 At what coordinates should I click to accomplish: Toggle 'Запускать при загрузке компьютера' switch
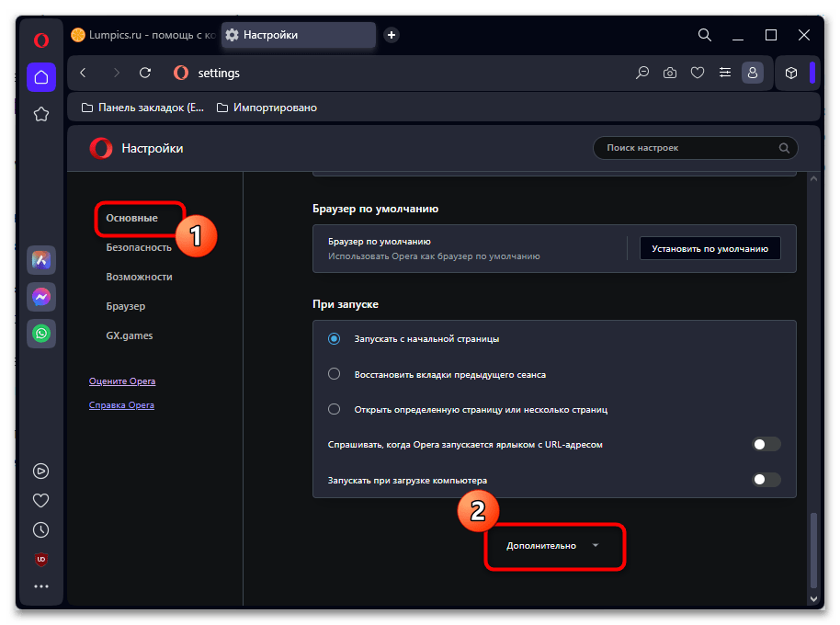pos(766,480)
